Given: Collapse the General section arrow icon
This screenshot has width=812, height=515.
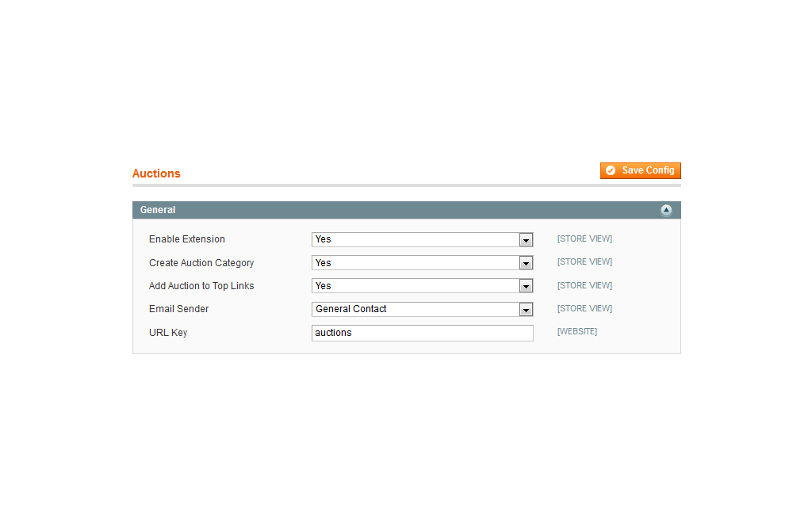Looking at the screenshot, I should (666, 210).
